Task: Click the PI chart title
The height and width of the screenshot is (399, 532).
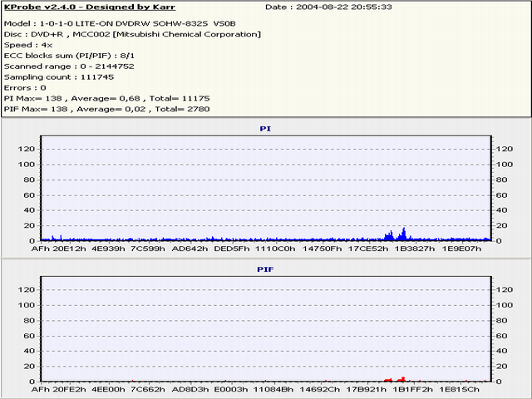Action: coord(265,129)
